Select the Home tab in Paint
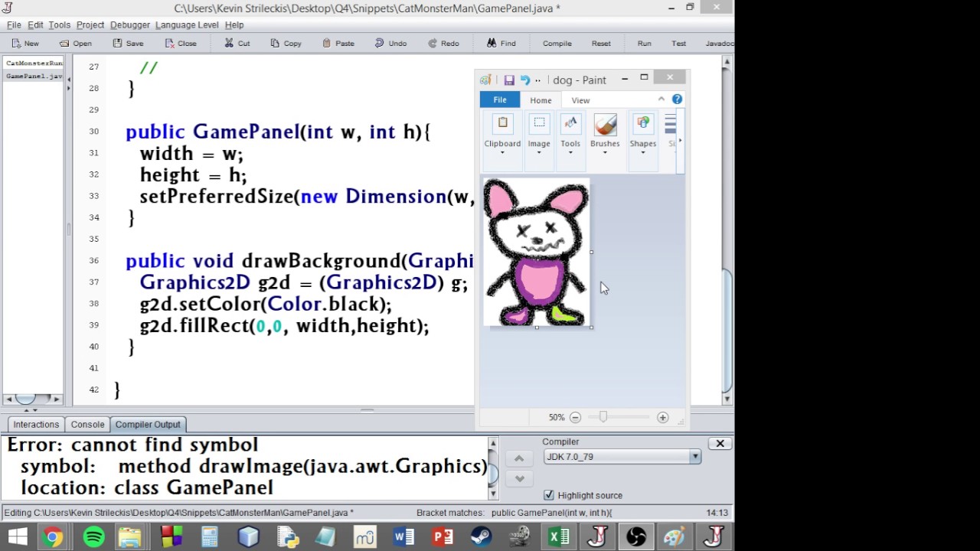The image size is (980, 551). (541, 100)
